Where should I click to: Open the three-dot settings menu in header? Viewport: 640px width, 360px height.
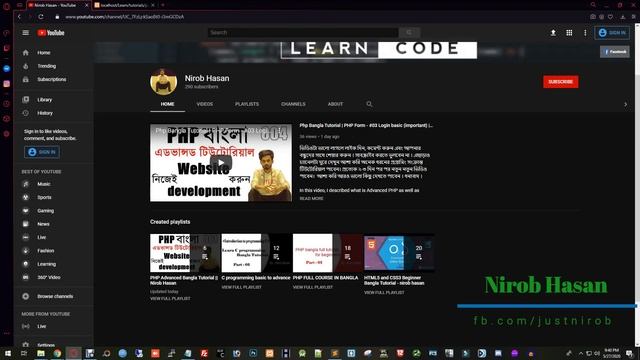coord(585,33)
